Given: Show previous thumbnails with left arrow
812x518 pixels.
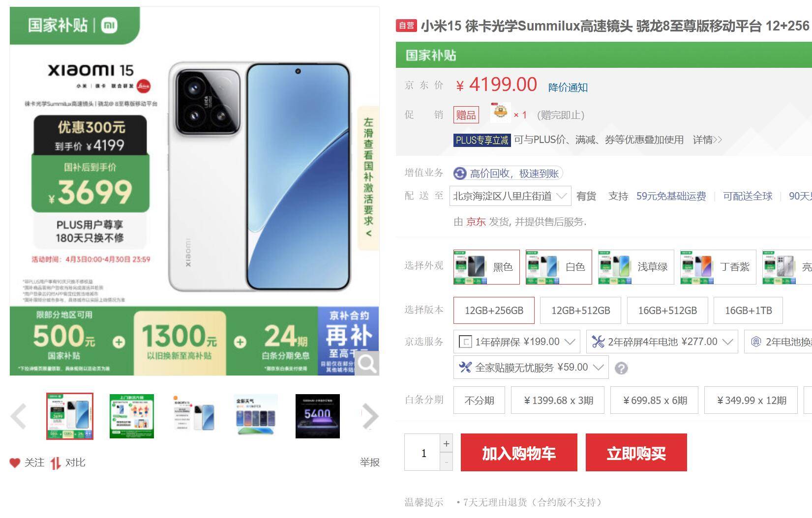Looking at the screenshot, I should tap(19, 416).
